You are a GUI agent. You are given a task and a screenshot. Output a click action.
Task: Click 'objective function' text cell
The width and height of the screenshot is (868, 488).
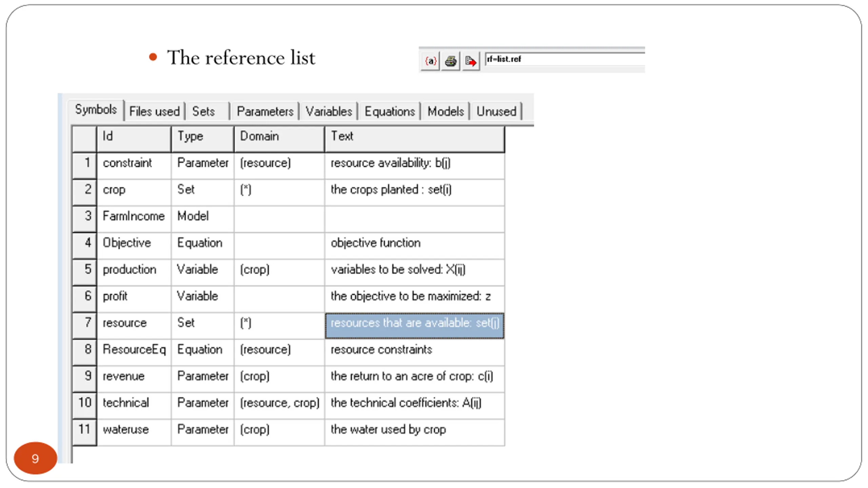tap(415, 246)
